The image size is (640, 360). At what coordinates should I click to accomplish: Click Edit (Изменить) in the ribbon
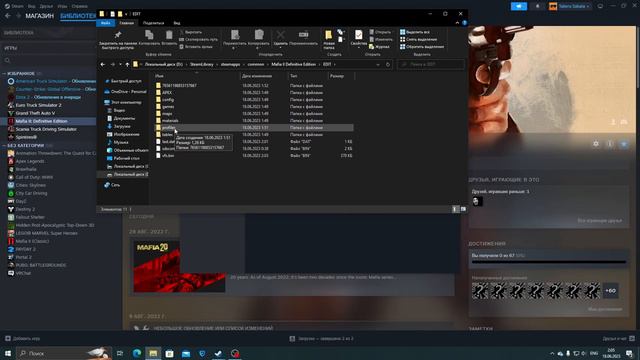click(381, 40)
